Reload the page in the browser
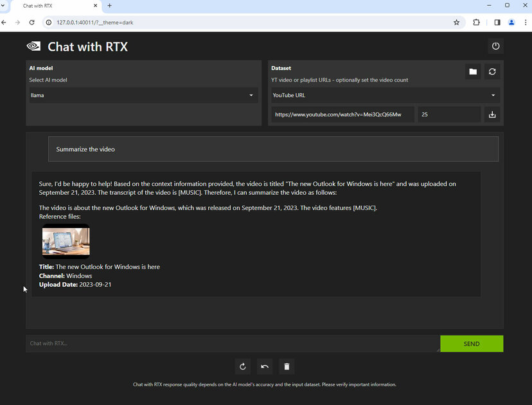Screen dimensions: 532x405 tap(31, 22)
